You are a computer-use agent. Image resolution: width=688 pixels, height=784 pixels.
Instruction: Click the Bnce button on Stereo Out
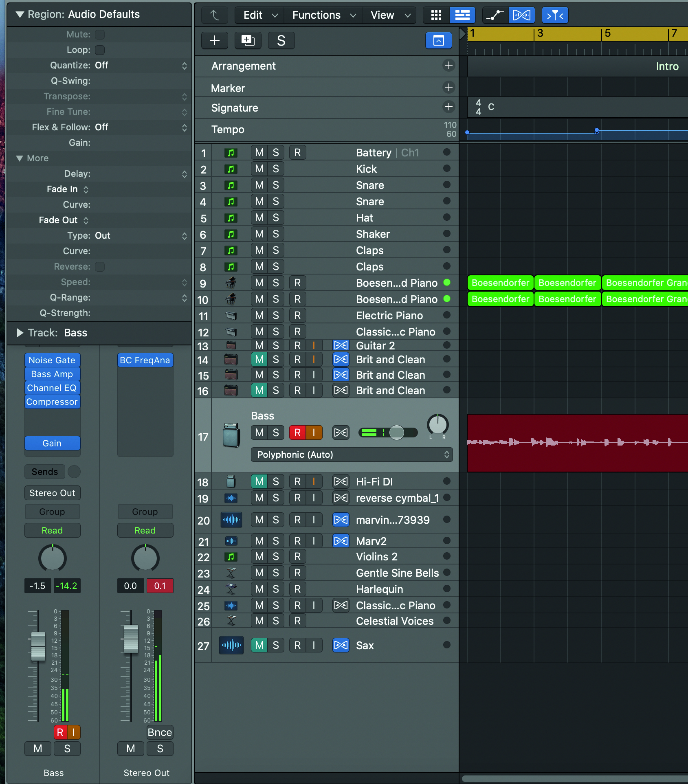pos(160,732)
